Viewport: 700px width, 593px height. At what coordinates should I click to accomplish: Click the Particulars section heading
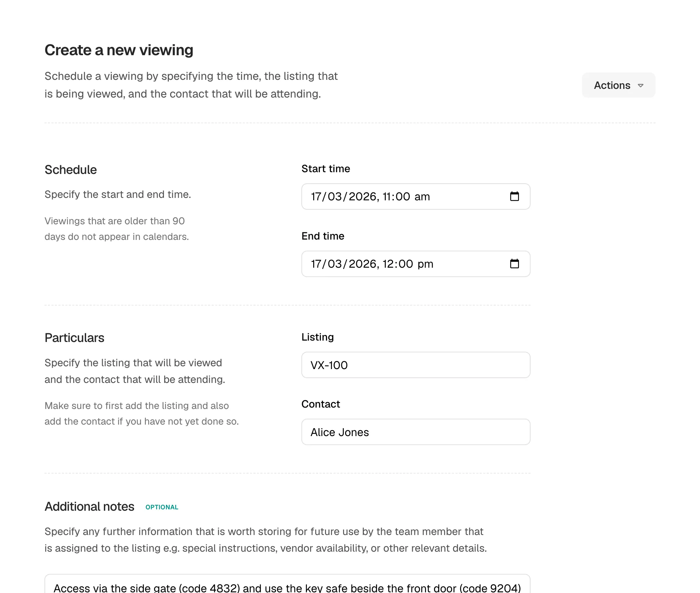point(74,337)
